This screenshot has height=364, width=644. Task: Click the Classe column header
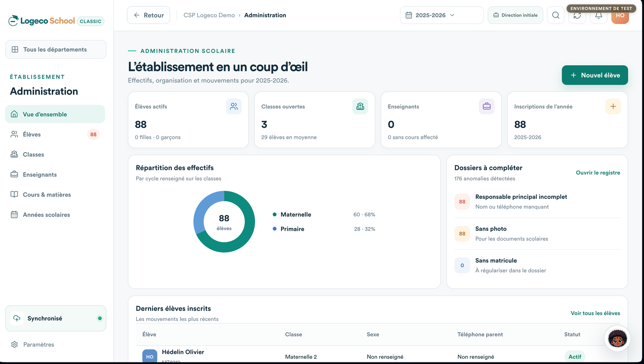click(x=293, y=335)
